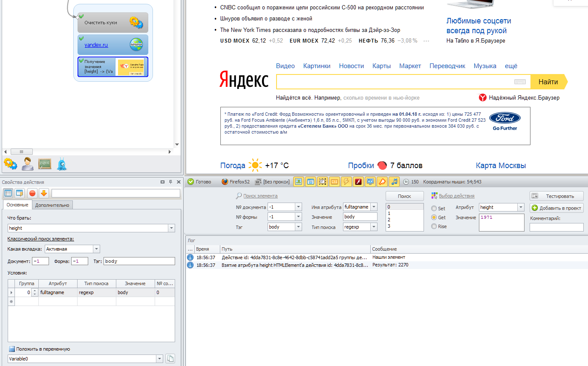Image resolution: width=588 pixels, height=366 pixels.
Task: Open Новости in Yandex navigation
Action: click(352, 66)
